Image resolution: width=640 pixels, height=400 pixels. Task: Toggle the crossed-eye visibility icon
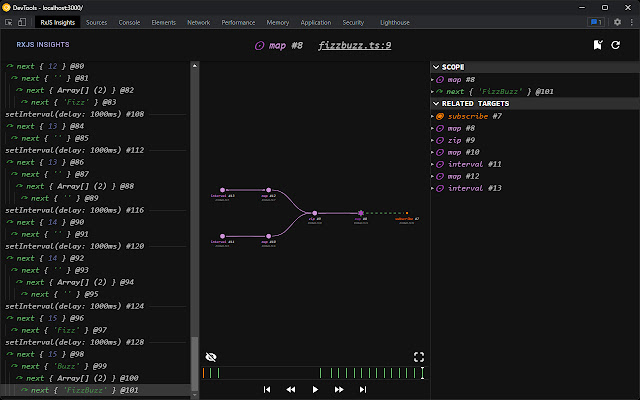click(211, 357)
